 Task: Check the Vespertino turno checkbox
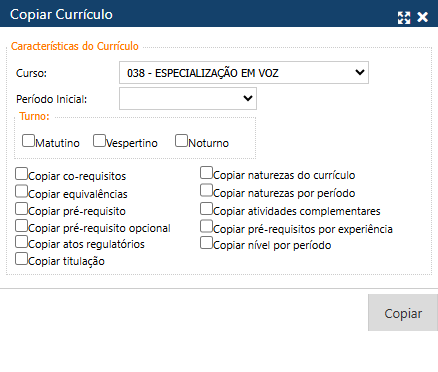pos(99,140)
